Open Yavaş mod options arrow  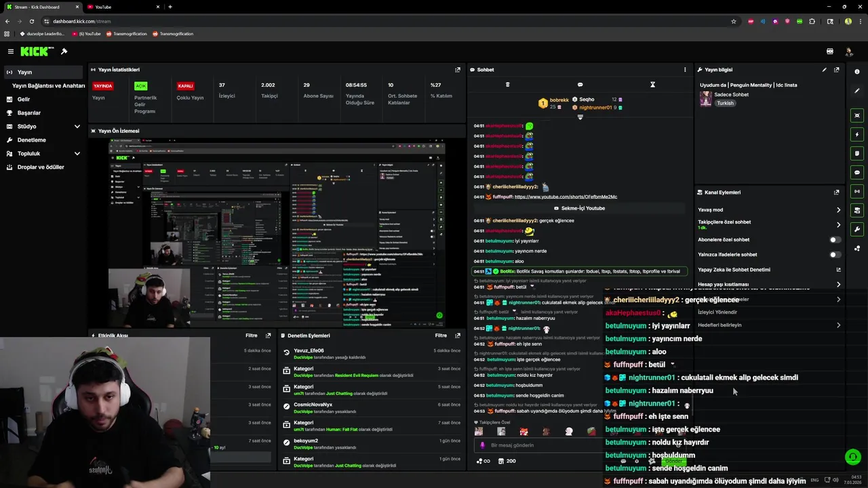pyautogui.click(x=838, y=210)
